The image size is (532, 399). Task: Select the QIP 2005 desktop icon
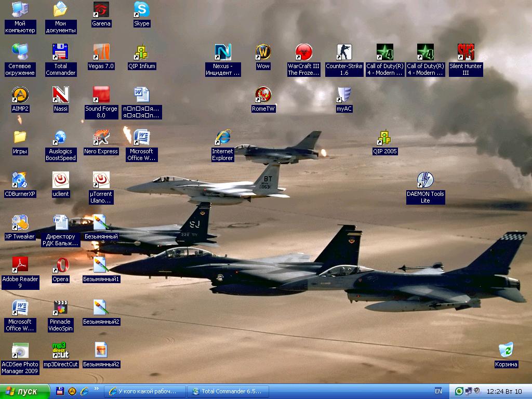[x=384, y=138]
